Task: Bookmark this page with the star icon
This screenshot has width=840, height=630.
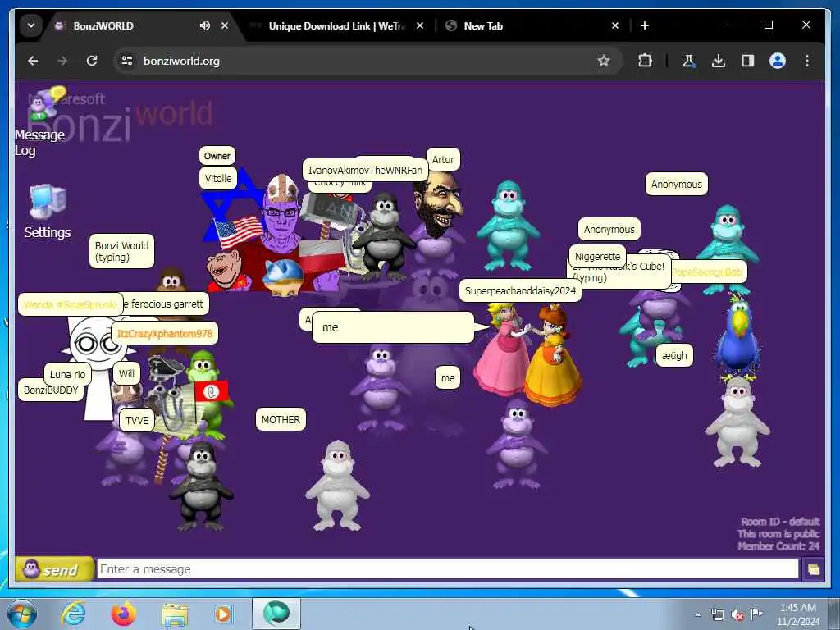Action: [x=604, y=61]
